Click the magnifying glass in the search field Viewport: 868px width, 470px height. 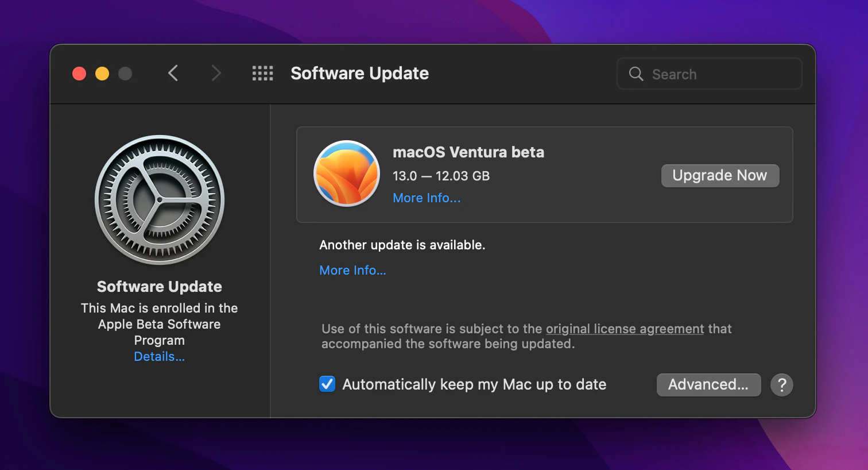(635, 74)
